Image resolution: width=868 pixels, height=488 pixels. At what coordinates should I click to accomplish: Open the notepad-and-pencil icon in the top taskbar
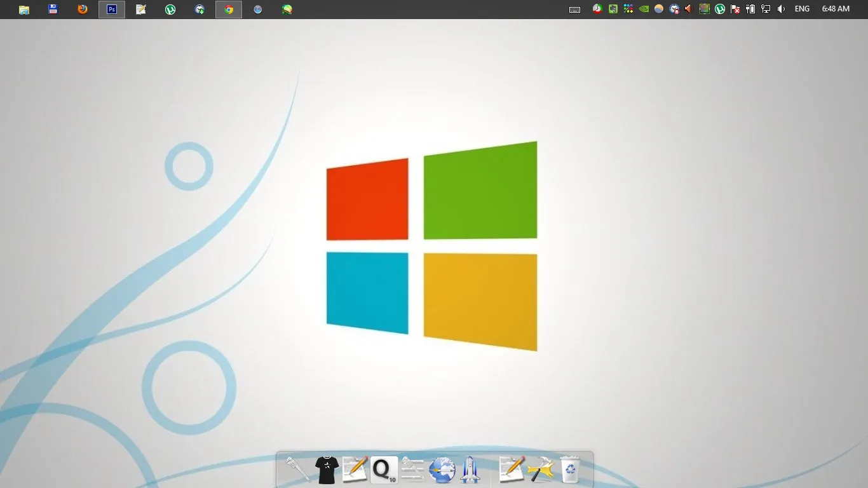[141, 10]
